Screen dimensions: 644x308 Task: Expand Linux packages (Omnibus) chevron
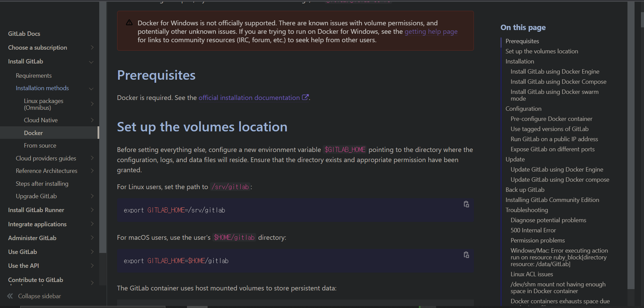click(92, 104)
